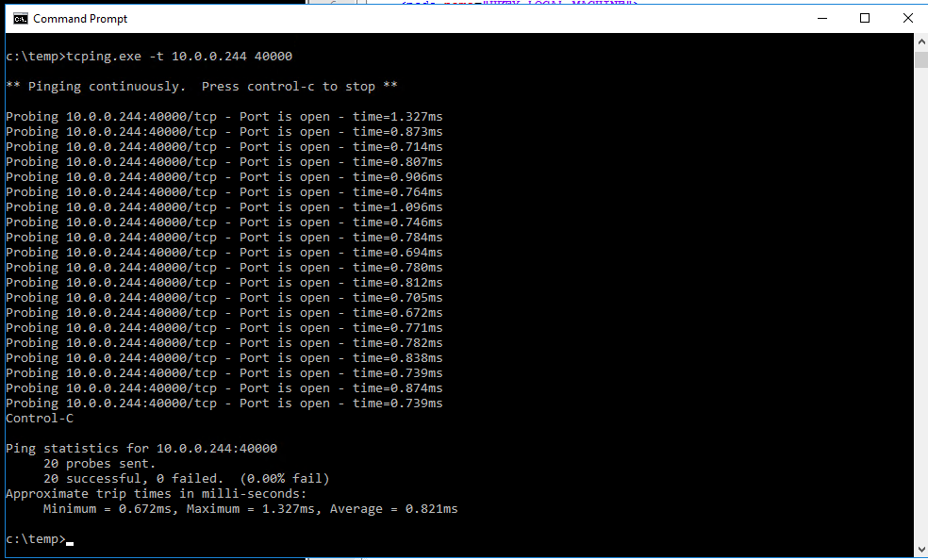Screen dimensions: 928x560
Task: Click the "Command Prompt" title bar text
Action: [x=80, y=19]
